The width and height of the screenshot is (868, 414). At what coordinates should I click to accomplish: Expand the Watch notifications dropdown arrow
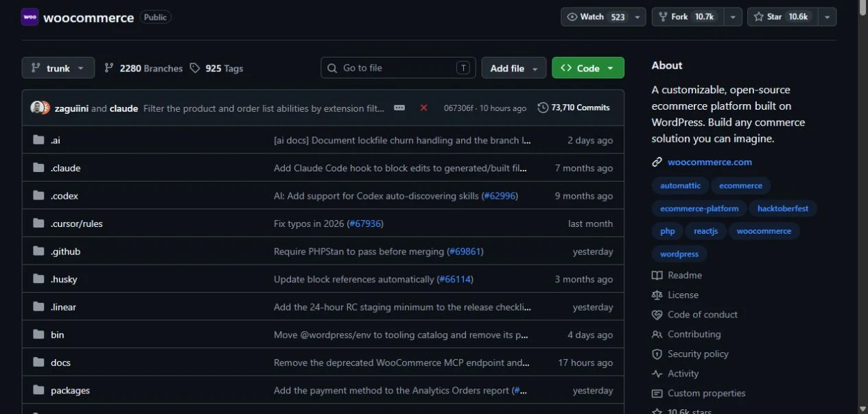click(637, 17)
